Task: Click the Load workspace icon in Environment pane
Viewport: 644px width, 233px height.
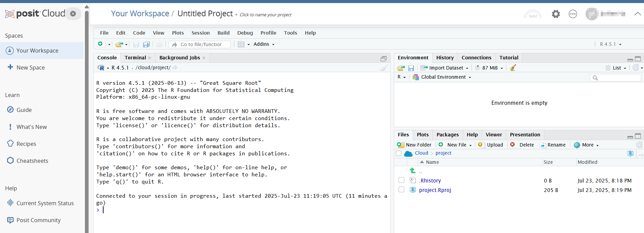Action: pos(401,68)
